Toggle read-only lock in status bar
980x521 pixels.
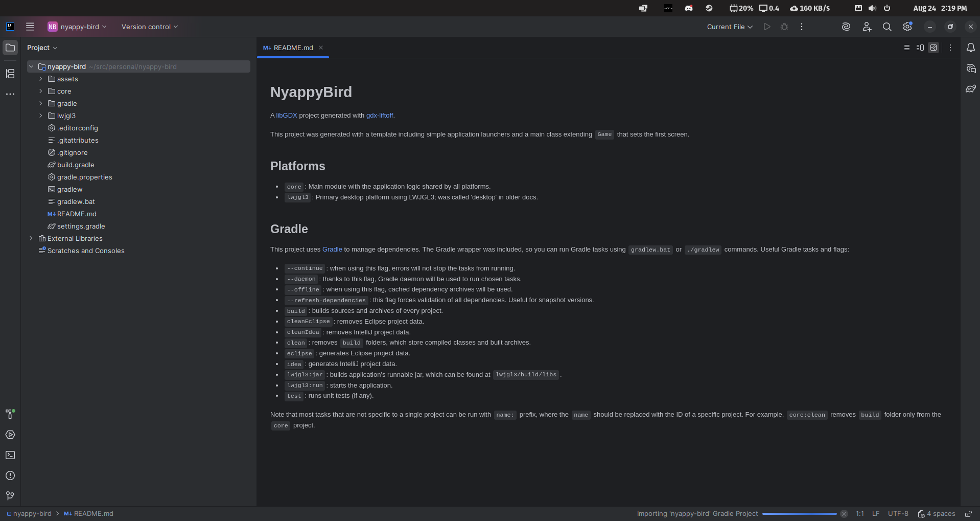968,514
